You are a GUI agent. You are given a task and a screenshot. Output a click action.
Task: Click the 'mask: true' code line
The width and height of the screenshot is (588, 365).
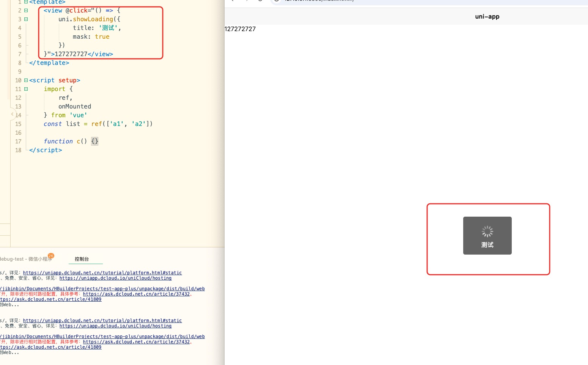[91, 36]
